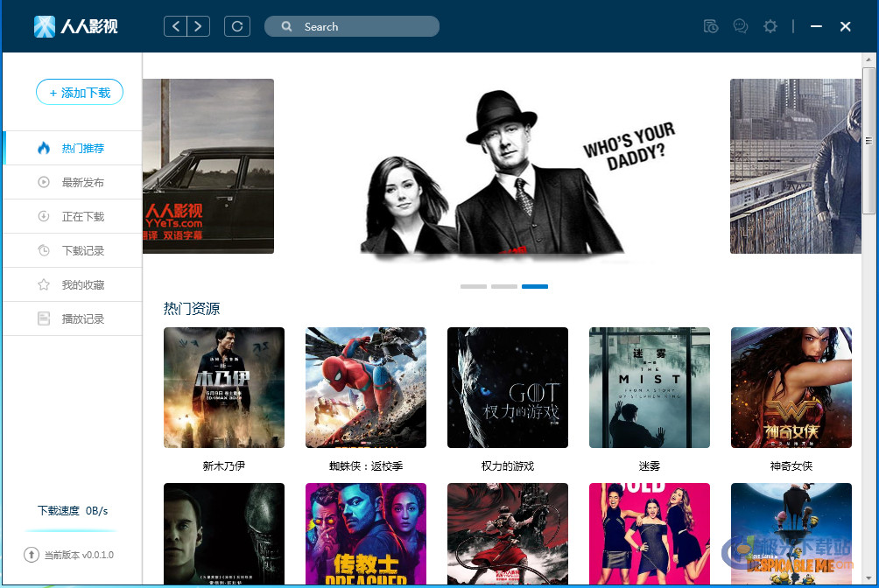The height and width of the screenshot is (588, 879).
Task: Open the history clock icon in the title bar
Action: click(710, 26)
